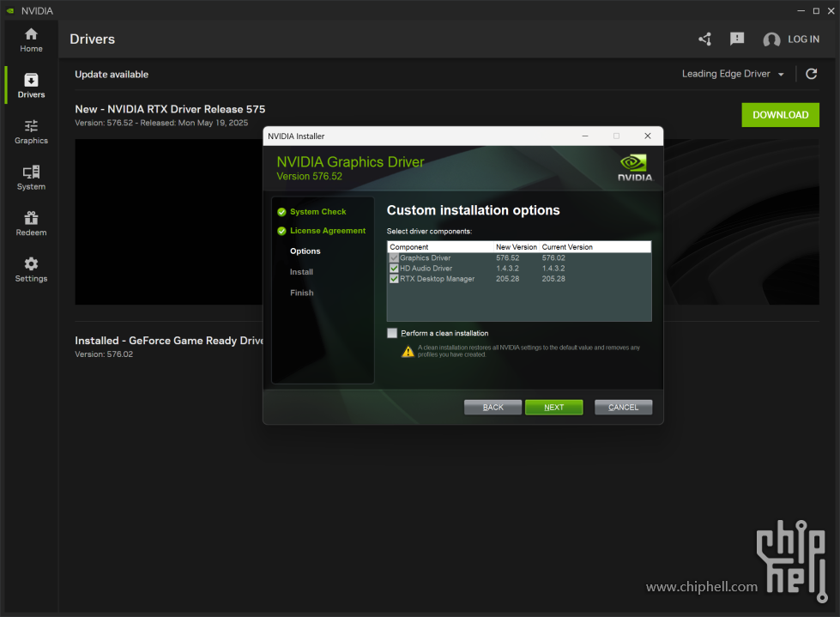Open the System sidebar section
840x617 pixels.
(31, 178)
